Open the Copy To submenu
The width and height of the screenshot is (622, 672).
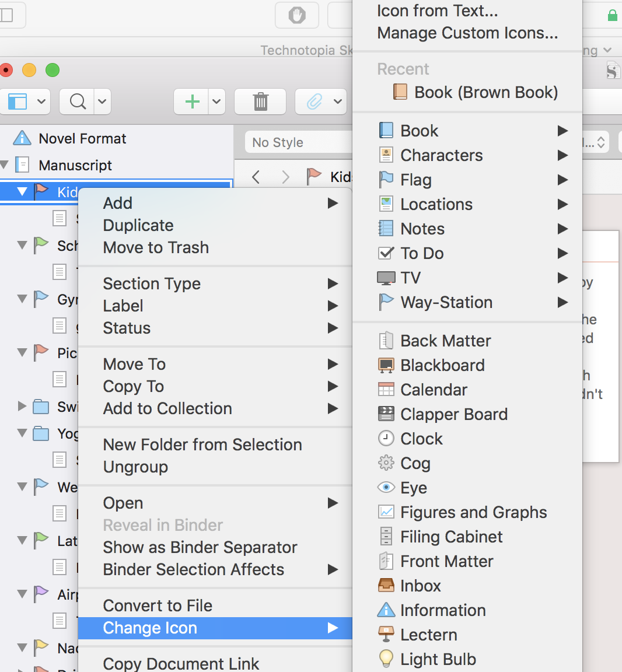[x=215, y=387]
